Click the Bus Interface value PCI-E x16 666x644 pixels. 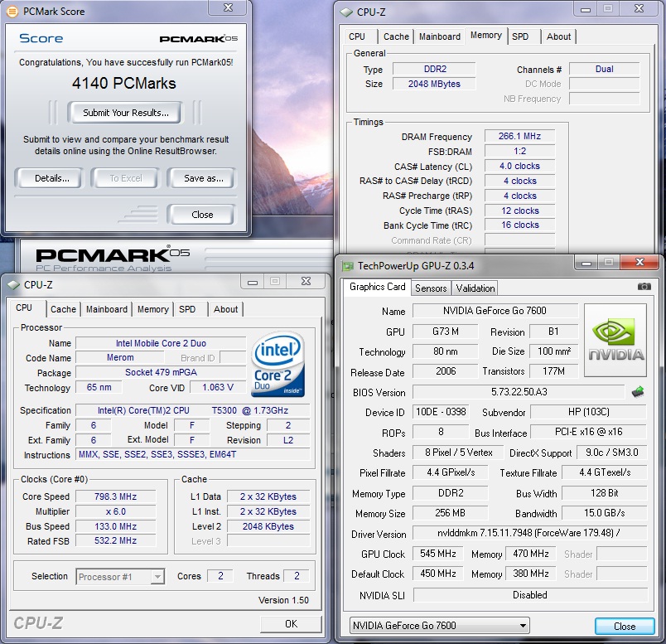[x=589, y=432]
